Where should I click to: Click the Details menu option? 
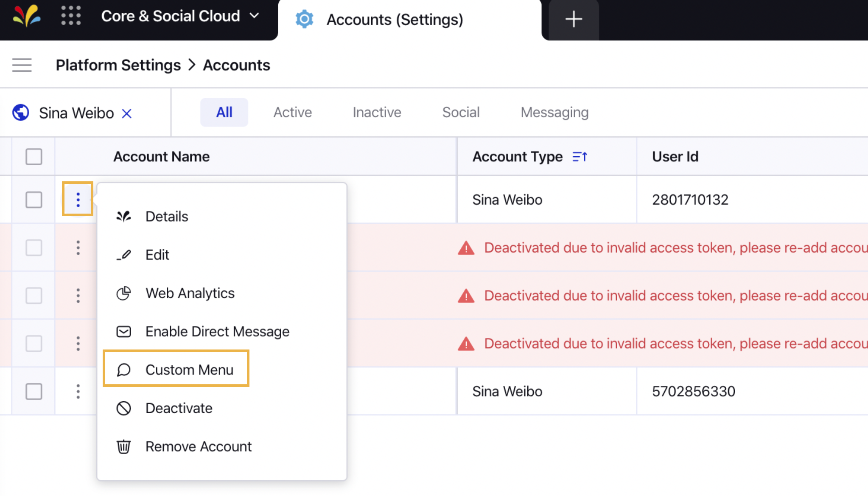point(166,216)
